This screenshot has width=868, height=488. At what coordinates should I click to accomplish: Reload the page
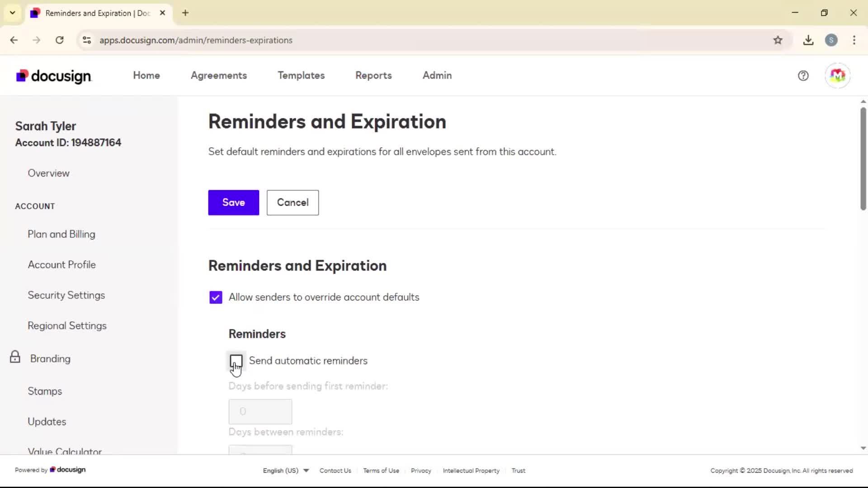59,40
